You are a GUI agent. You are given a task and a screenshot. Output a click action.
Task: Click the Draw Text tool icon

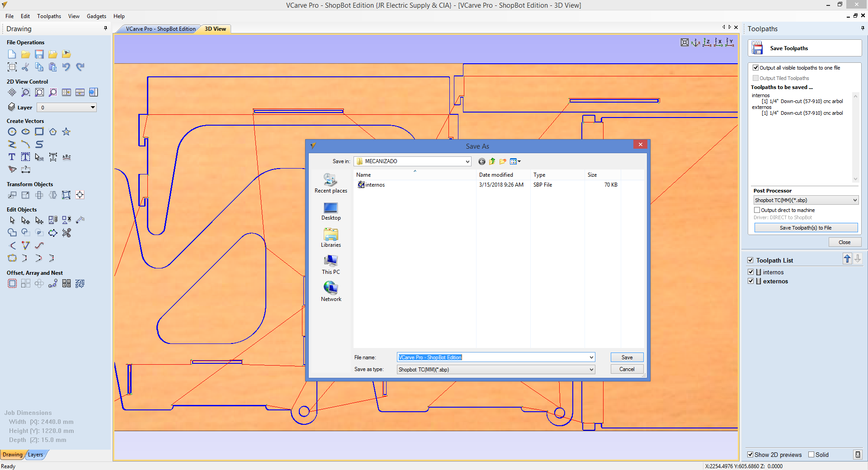pos(12,157)
